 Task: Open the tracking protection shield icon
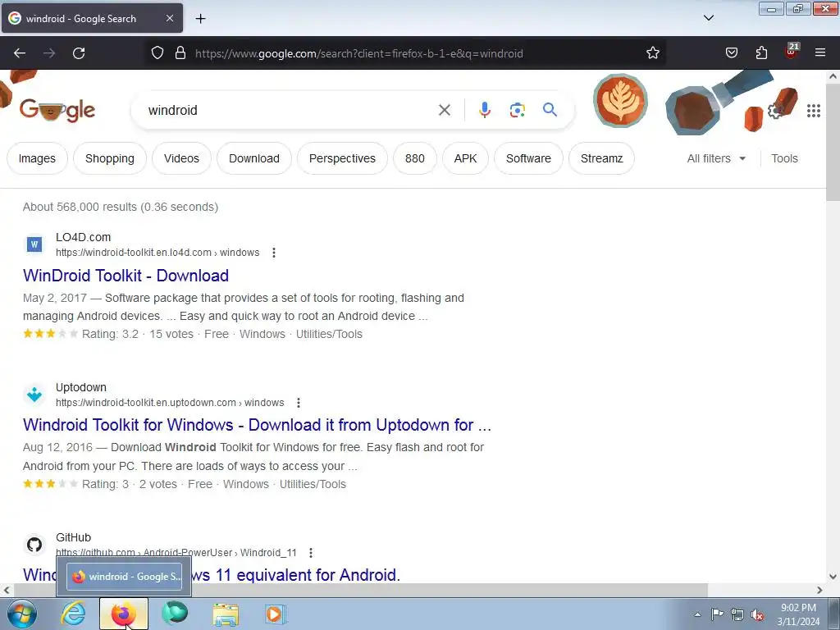[x=157, y=53]
